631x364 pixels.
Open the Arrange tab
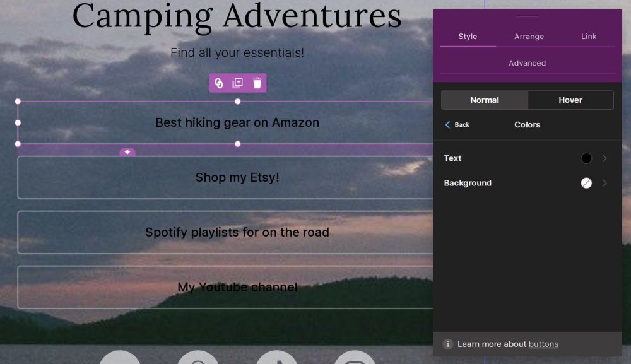click(529, 37)
